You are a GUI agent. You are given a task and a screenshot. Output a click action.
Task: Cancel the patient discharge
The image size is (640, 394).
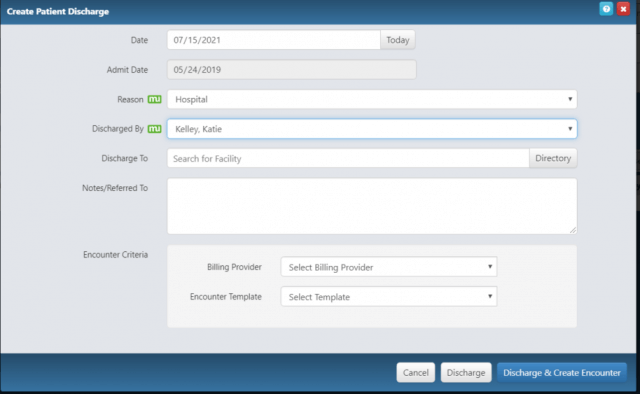tap(416, 372)
